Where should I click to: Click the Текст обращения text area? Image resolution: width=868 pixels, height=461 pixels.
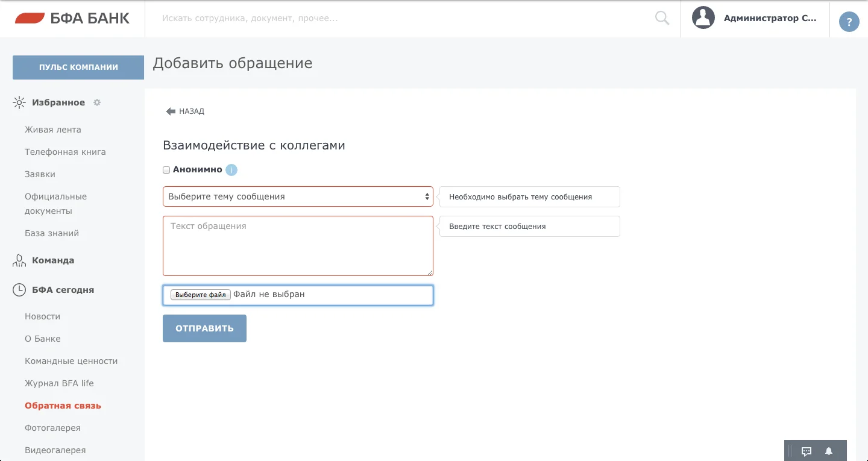[298, 246]
